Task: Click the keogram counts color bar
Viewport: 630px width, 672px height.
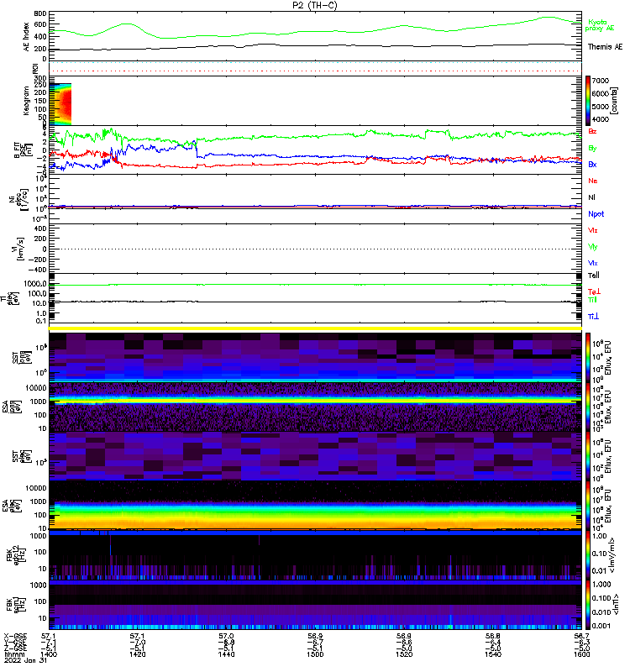Action: click(591, 100)
